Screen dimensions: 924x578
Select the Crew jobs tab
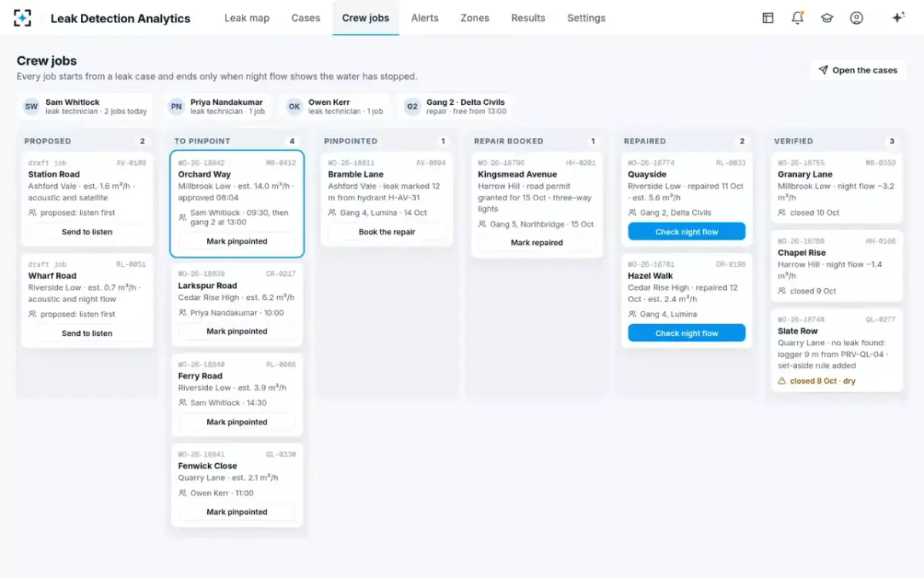366,18
